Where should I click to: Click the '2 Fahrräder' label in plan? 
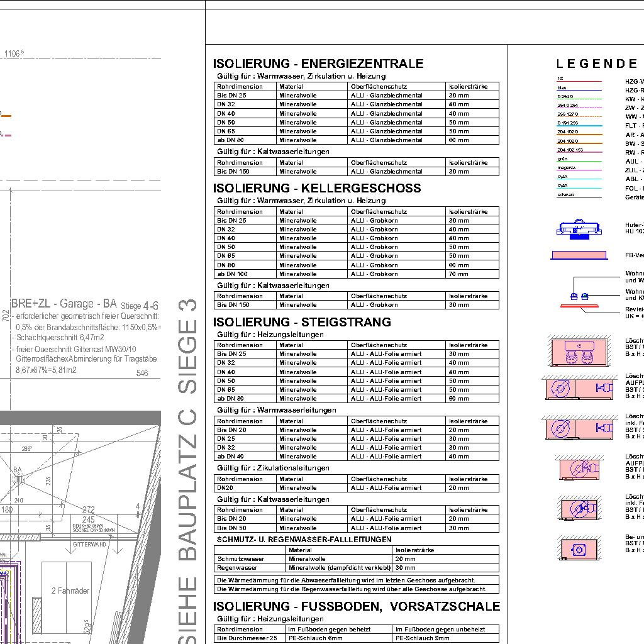[x=70, y=591]
